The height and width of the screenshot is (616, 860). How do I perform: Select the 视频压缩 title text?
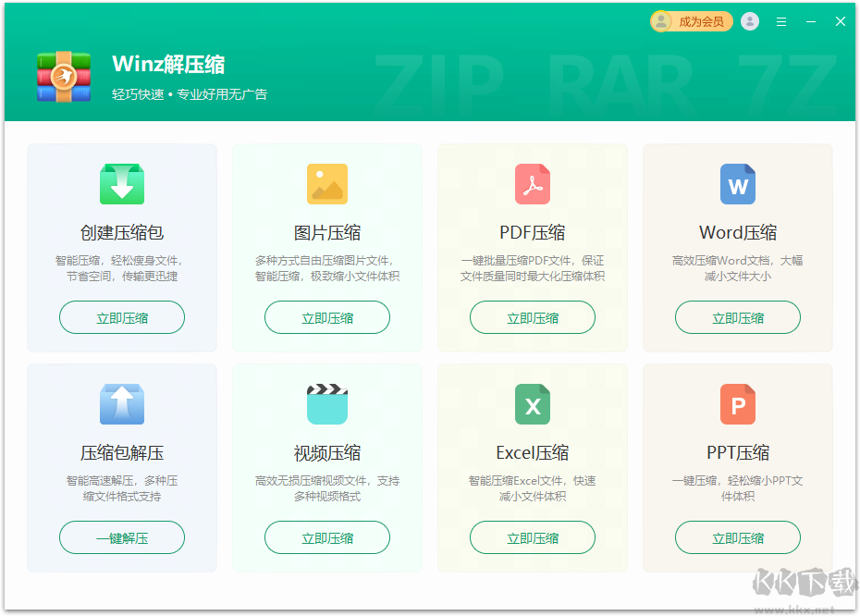pos(327,452)
